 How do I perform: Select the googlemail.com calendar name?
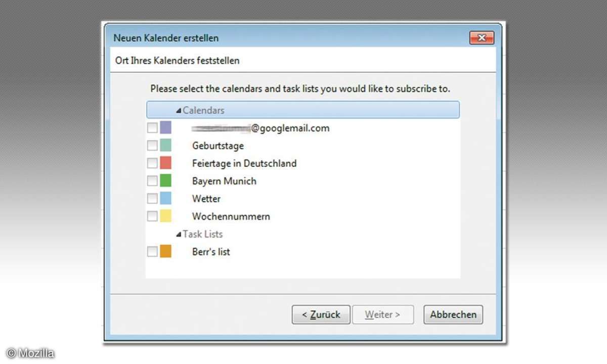[x=261, y=128]
